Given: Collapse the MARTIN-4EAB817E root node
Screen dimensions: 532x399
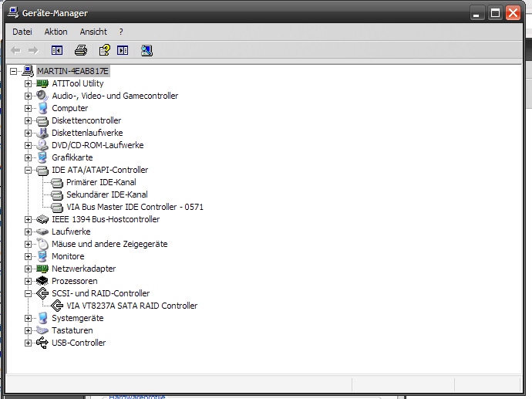Looking at the screenshot, I should pyautogui.click(x=14, y=71).
